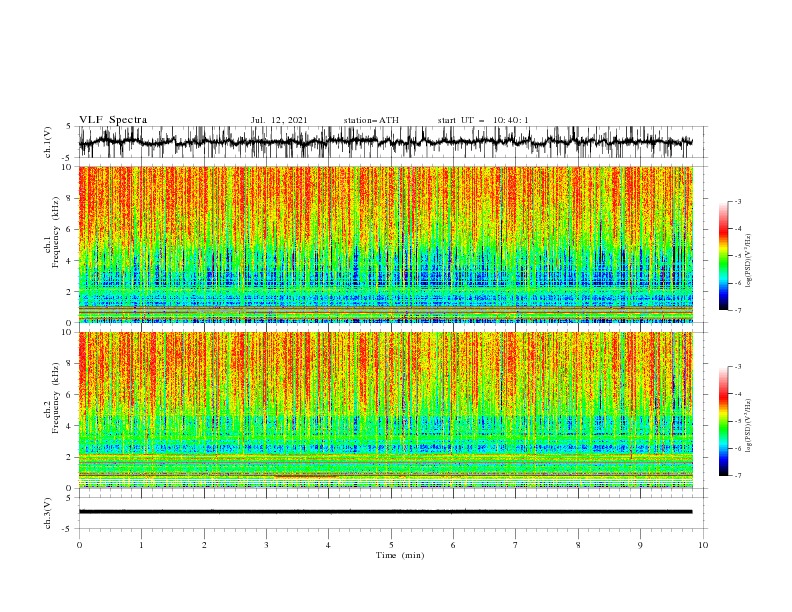The height and width of the screenshot is (612, 792).
Task: Click the ch.2 spectrogram "8" kHz tick label
Action: pos(70,364)
